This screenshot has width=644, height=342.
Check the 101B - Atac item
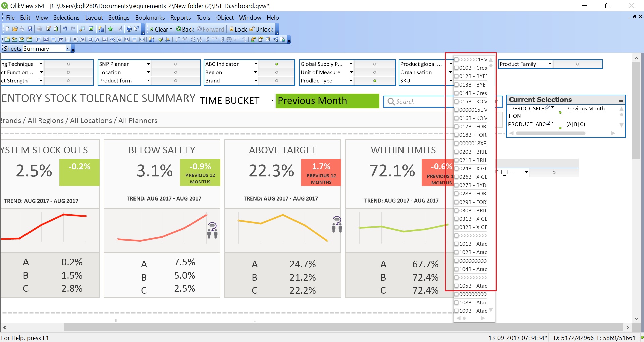point(456,244)
